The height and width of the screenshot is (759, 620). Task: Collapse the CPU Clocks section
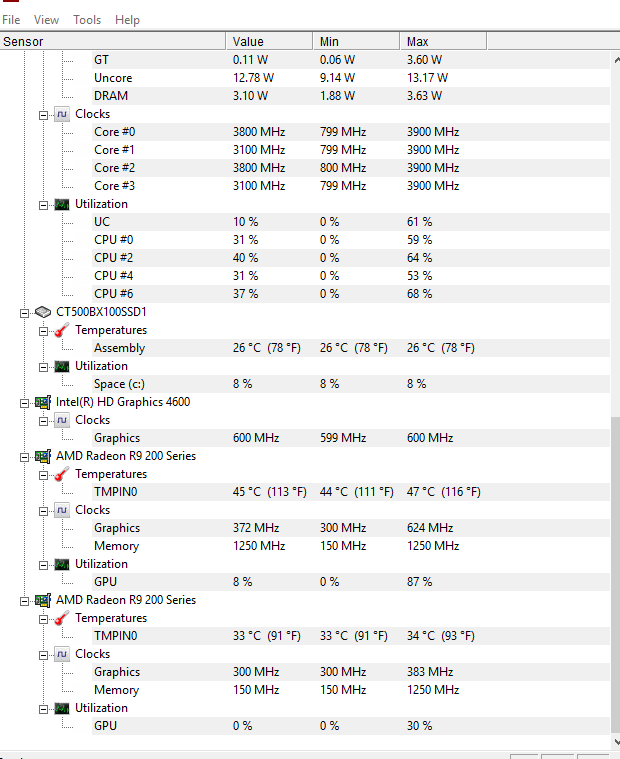(x=44, y=114)
